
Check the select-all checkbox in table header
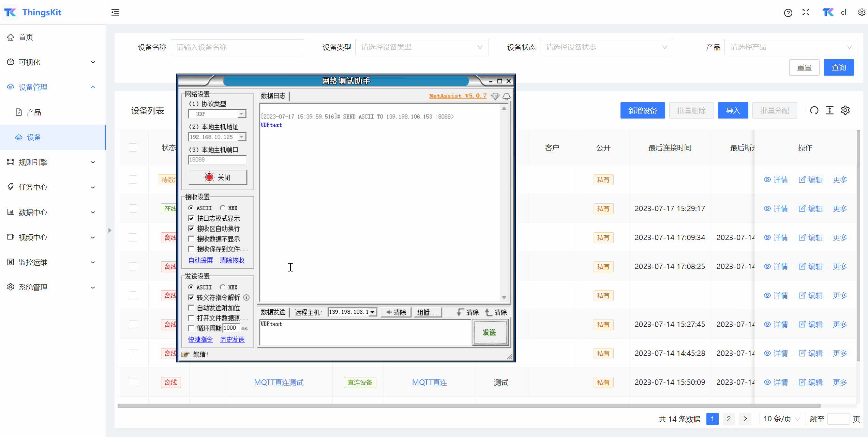(133, 147)
